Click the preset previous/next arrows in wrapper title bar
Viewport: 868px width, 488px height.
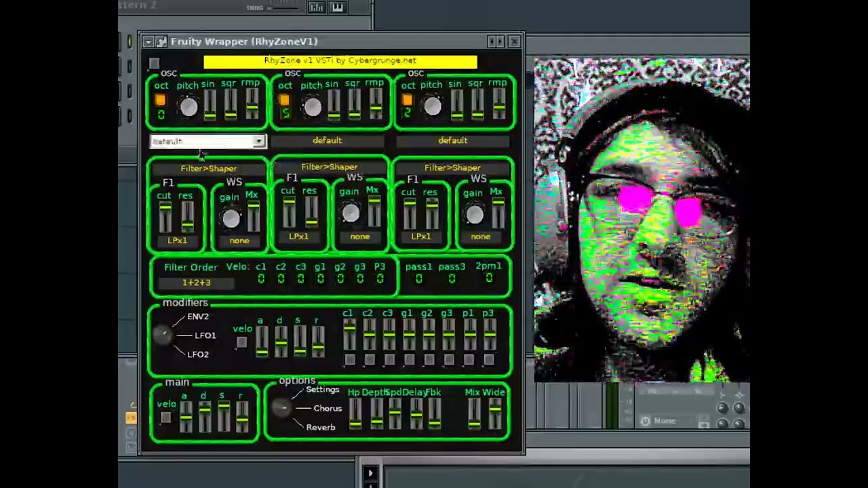tap(496, 42)
